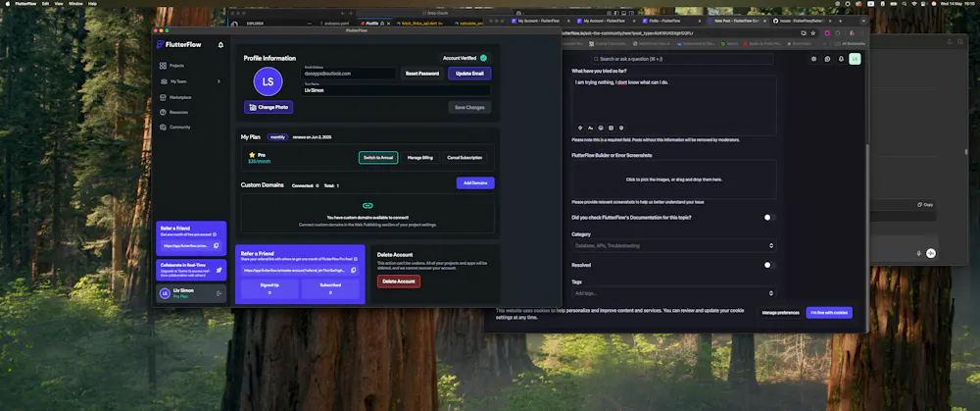980x411 pixels.
Task: Click Add Domains button
Action: coord(475,182)
